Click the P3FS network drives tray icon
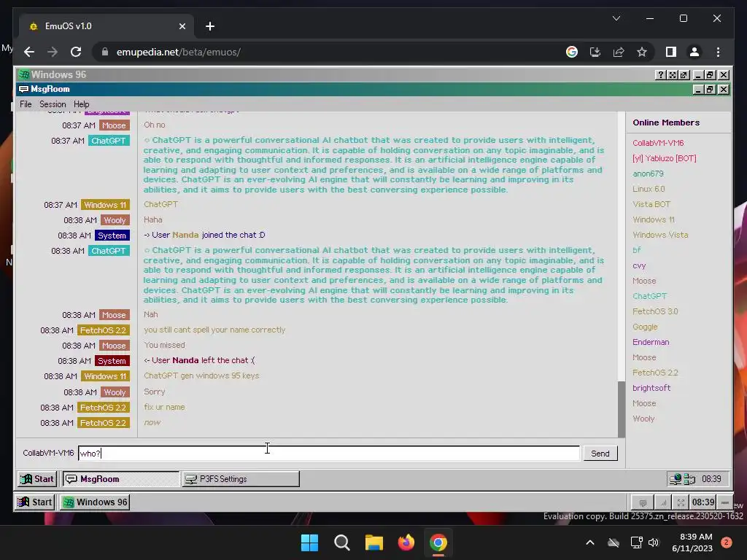The height and width of the screenshot is (560, 747). (689, 478)
